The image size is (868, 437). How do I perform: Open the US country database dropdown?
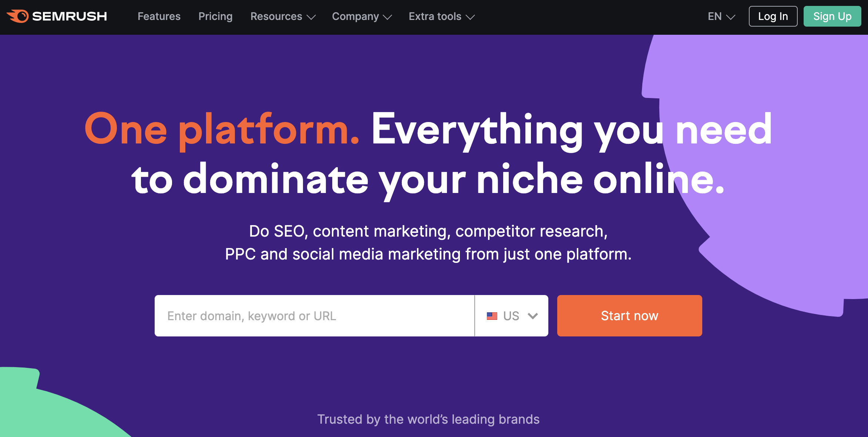point(512,316)
